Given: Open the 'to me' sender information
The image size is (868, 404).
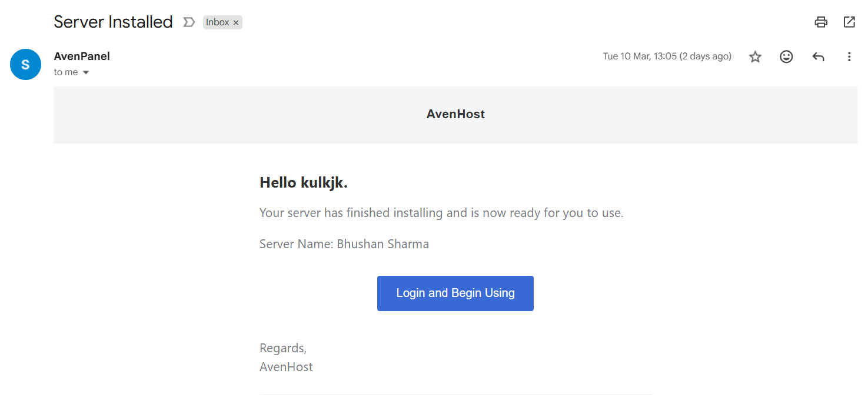Looking at the screenshot, I should 66,72.
